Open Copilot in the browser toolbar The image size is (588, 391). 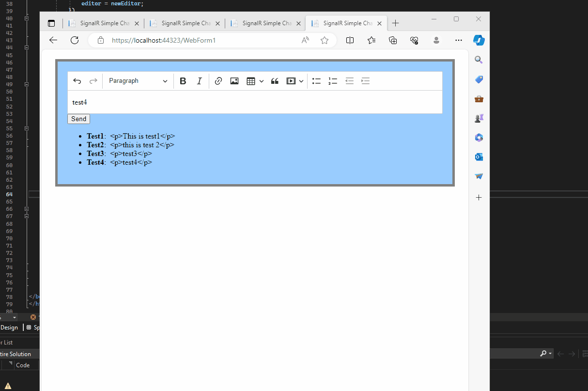[x=479, y=40]
